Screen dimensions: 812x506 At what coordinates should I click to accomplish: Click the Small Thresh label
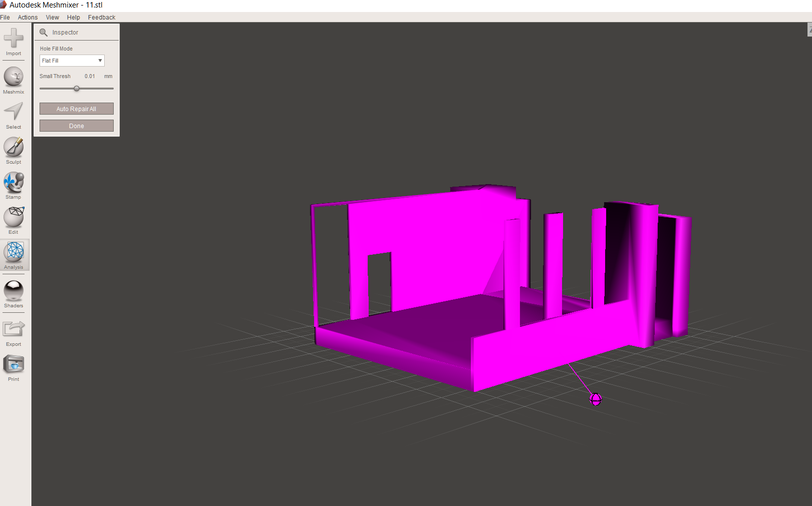click(x=55, y=76)
